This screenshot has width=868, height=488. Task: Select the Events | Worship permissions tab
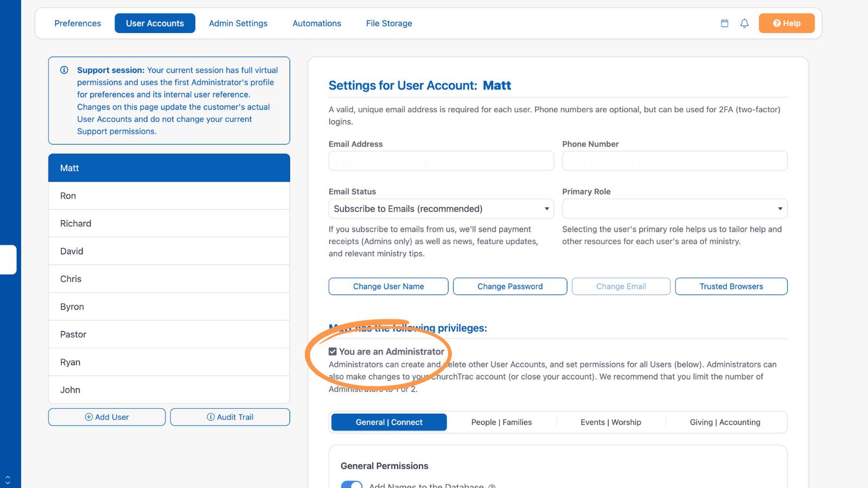pos(611,422)
